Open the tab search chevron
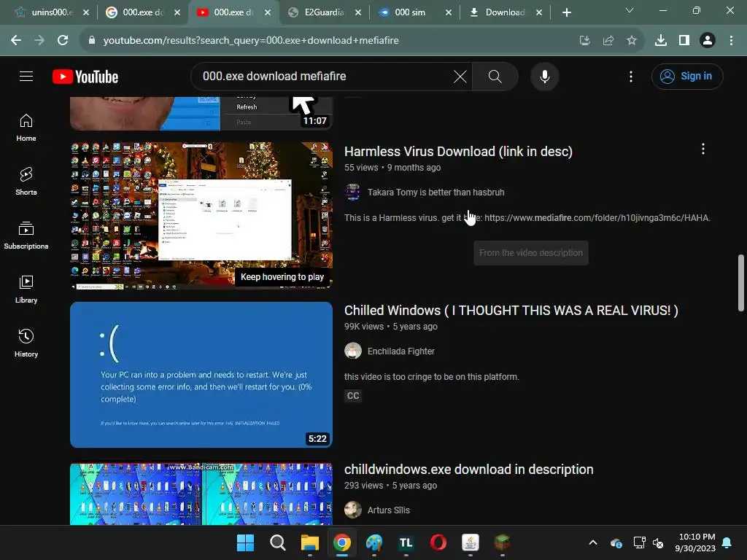Screen dimensions: 747x560 (x=630, y=10)
